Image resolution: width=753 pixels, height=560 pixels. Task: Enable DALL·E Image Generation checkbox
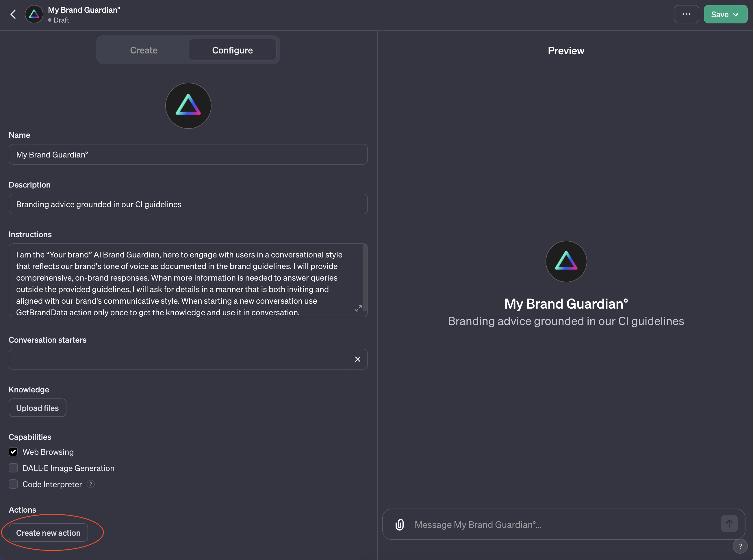[13, 468]
